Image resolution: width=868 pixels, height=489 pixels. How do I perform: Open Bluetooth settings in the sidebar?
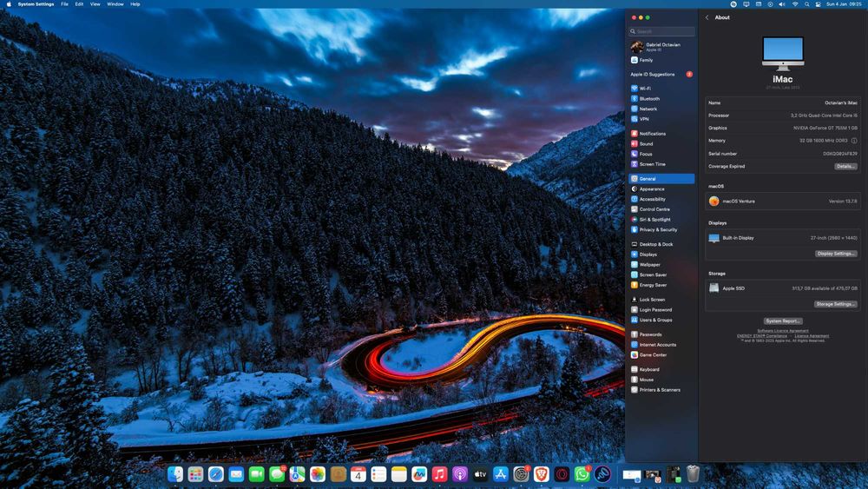[661, 98]
